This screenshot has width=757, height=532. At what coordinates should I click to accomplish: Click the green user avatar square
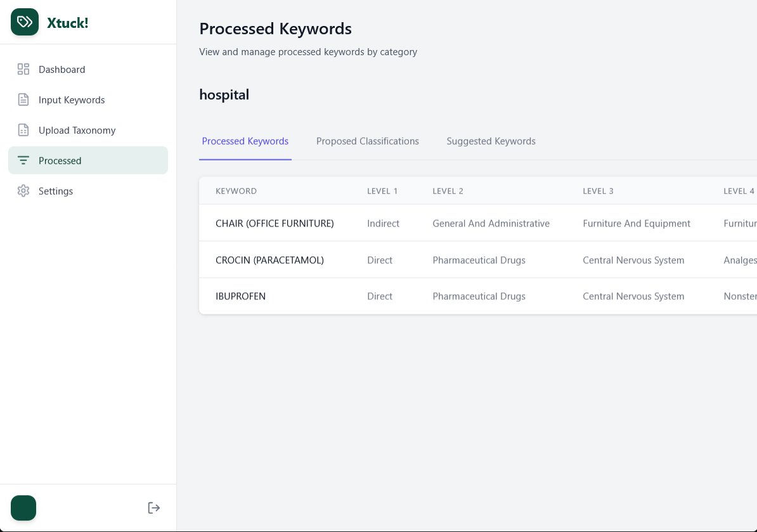23,508
